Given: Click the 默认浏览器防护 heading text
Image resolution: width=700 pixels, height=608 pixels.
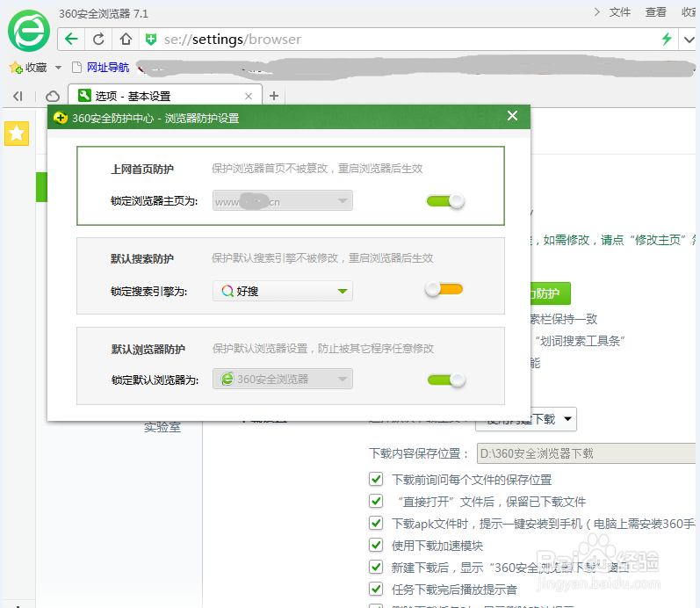Looking at the screenshot, I should (x=148, y=349).
